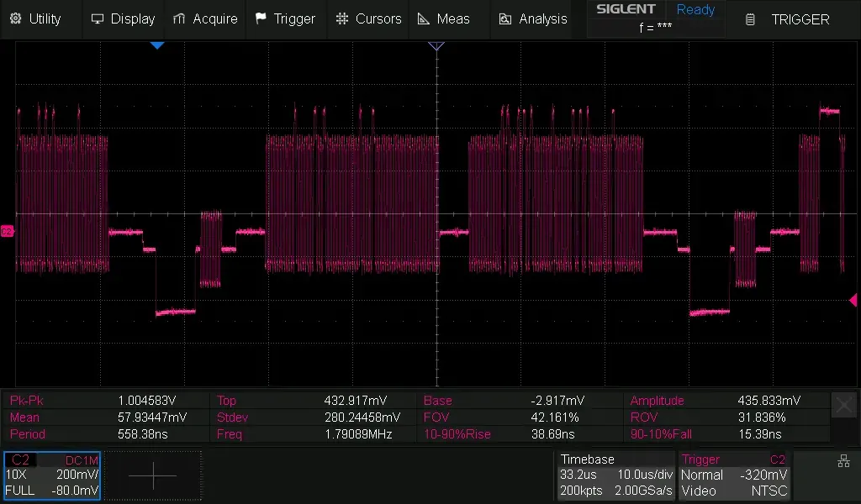Click the network connection status icon
This screenshot has height=504, width=861.
point(843,460)
